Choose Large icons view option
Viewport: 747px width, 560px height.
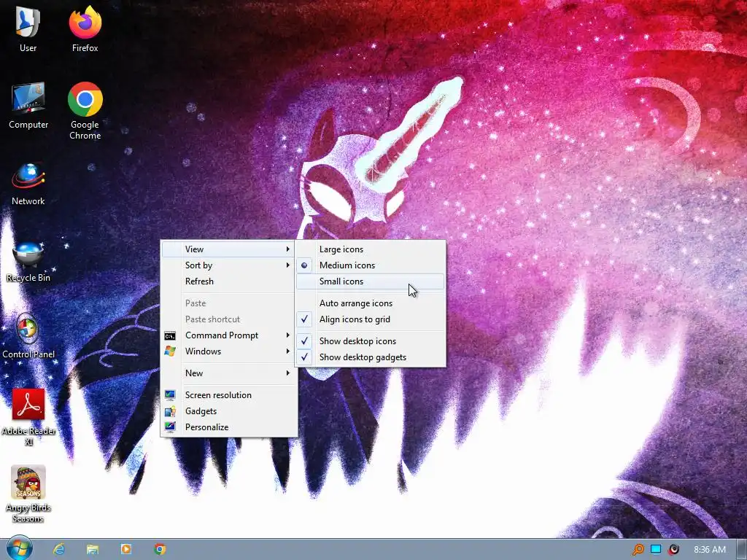click(370, 249)
